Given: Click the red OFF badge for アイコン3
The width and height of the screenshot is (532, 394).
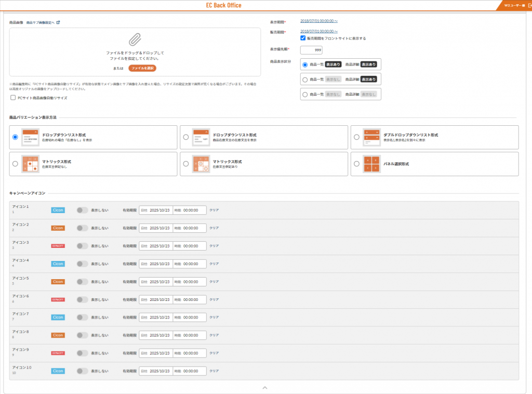Looking at the screenshot, I should click(58, 246).
